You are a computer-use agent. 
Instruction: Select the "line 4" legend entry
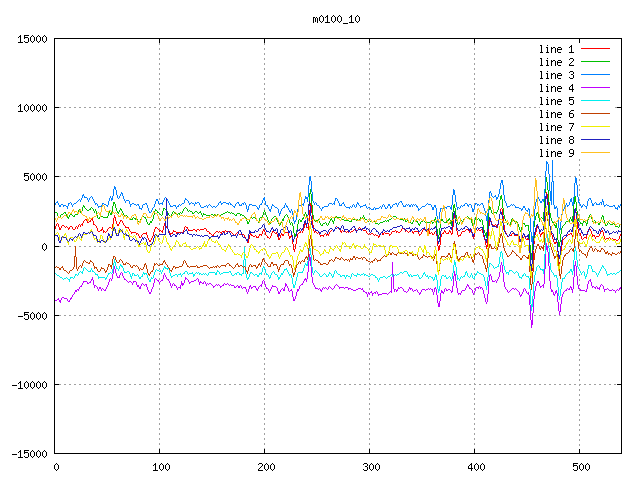click(x=556, y=88)
